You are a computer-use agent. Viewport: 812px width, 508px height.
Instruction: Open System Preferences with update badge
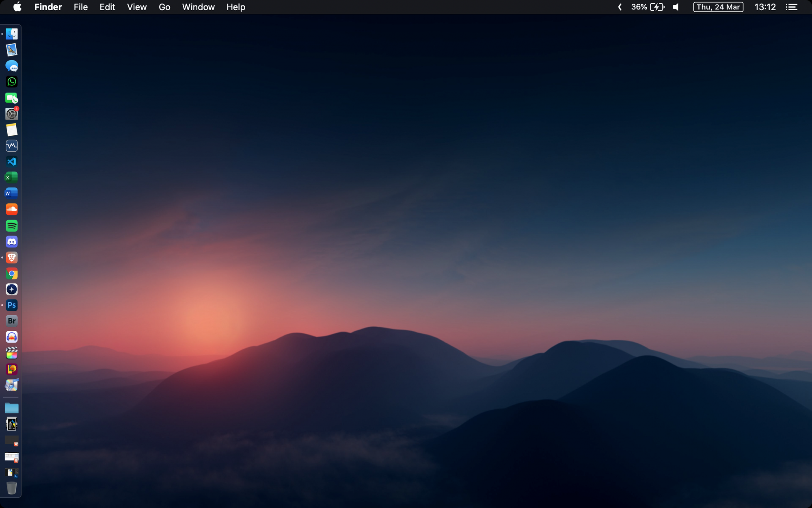pos(12,114)
